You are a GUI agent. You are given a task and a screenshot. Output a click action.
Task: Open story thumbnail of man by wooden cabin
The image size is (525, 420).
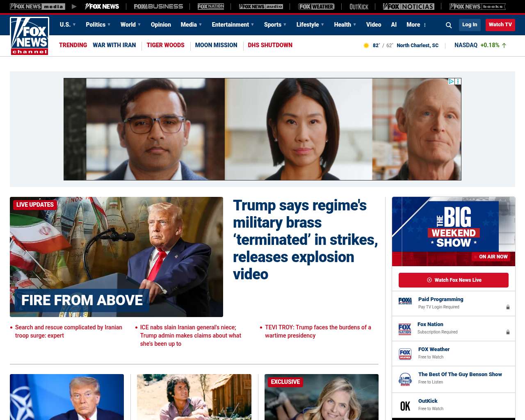pyautogui.click(x=194, y=397)
